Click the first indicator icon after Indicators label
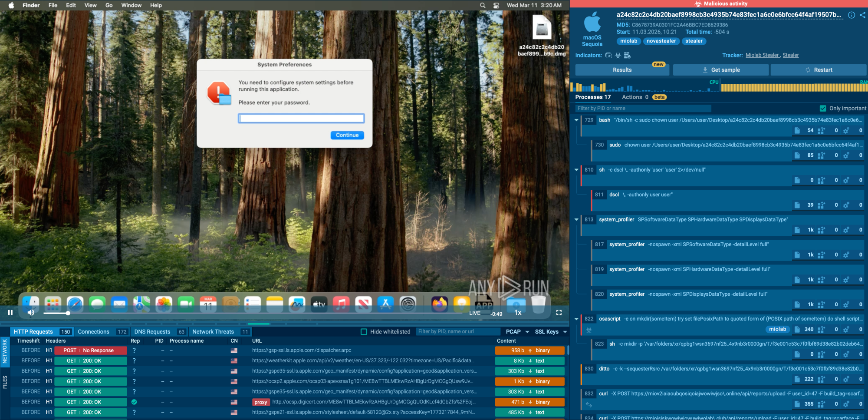The width and height of the screenshot is (868, 420). coord(608,56)
